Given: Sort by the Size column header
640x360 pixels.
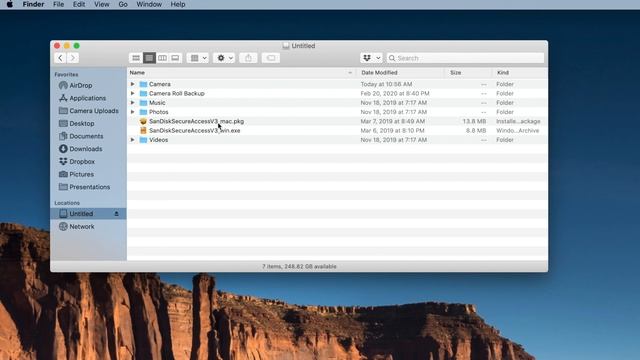Looking at the screenshot, I should pos(468,73).
